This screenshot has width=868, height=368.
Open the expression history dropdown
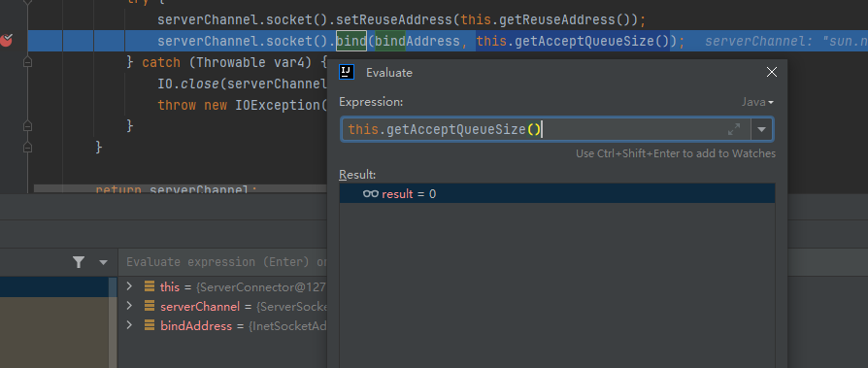click(x=762, y=129)
